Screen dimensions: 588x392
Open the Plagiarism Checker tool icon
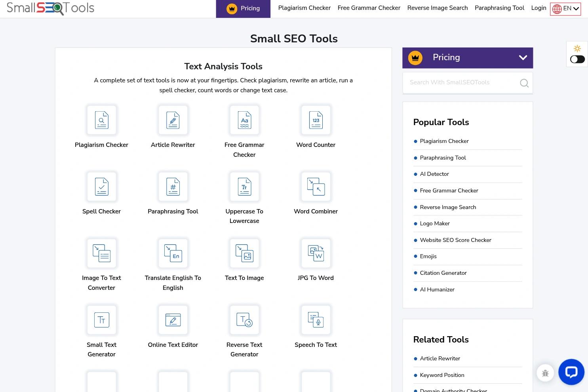(101, 120)
